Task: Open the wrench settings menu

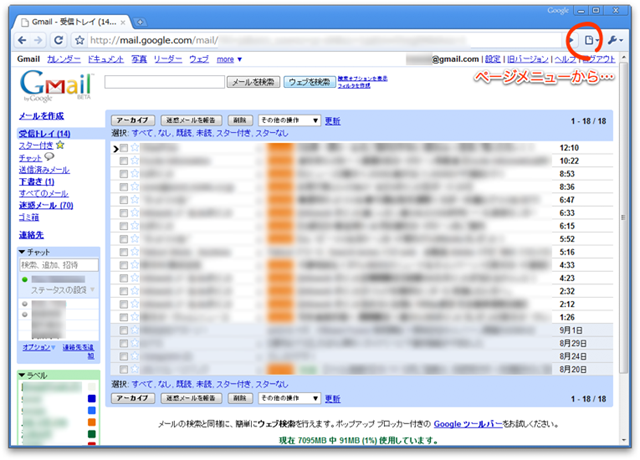Action: pos(615,40)
